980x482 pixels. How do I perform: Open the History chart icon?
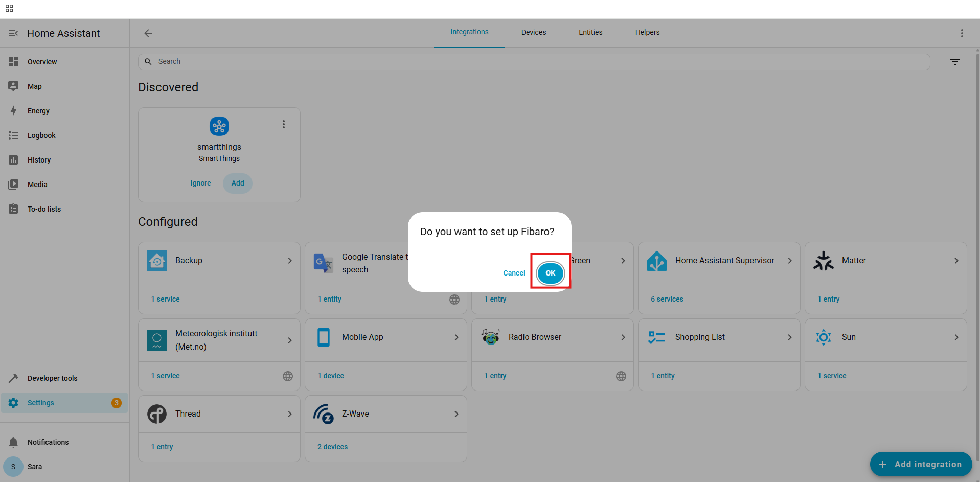pos(13,160)
